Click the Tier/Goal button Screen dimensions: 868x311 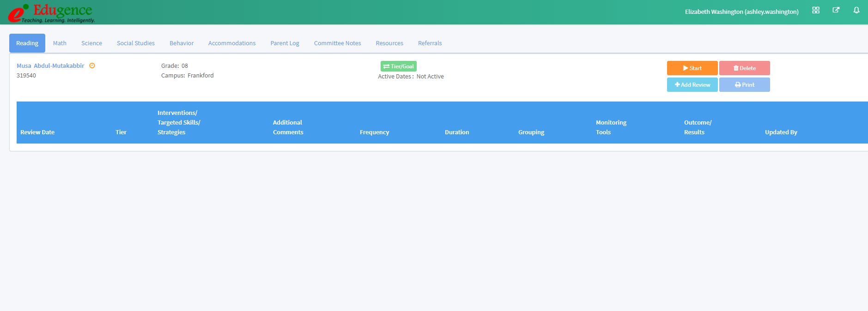(x=399, y=66)
